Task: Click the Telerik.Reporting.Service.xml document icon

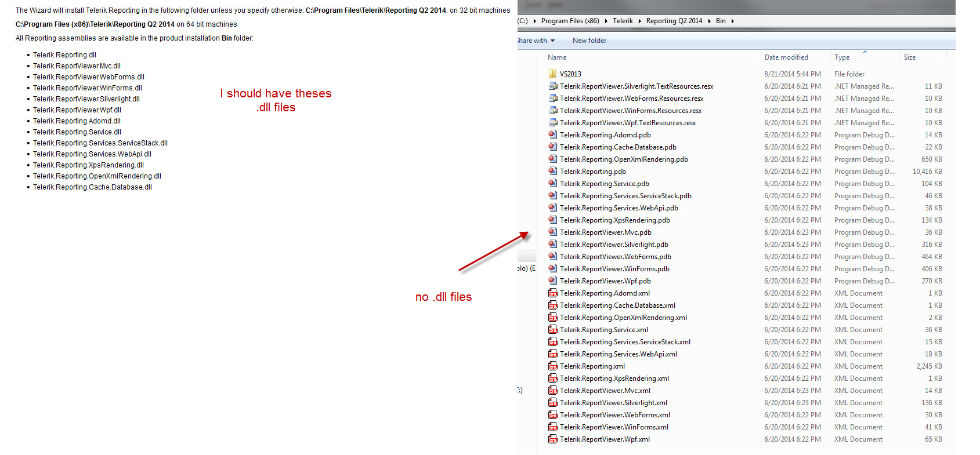Action: point(552,330)
